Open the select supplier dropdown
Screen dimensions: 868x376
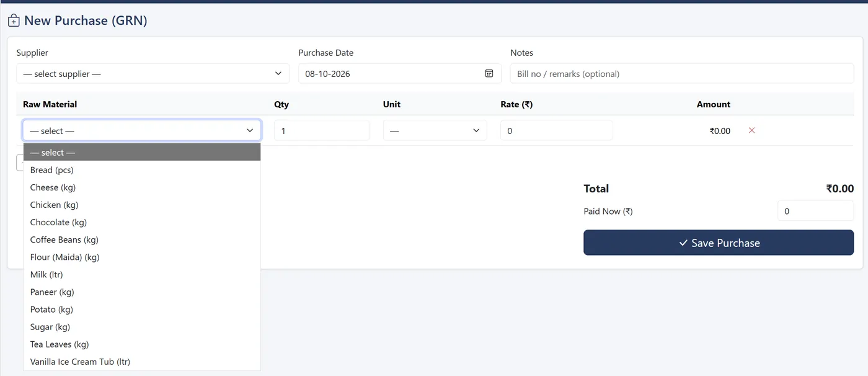coord(153,73)
